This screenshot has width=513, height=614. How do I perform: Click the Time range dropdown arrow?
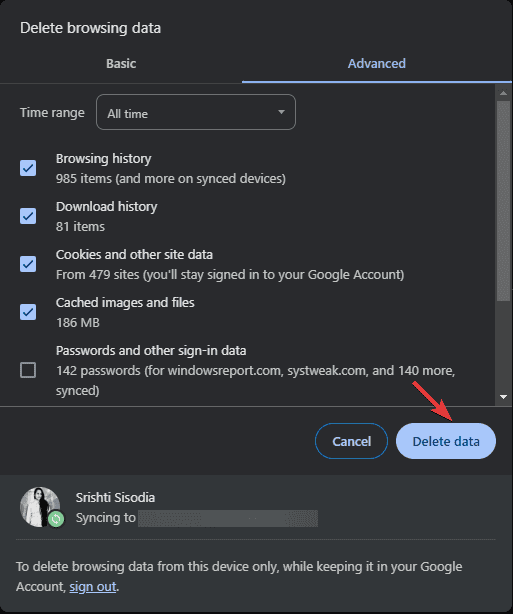tap(281, 112)
